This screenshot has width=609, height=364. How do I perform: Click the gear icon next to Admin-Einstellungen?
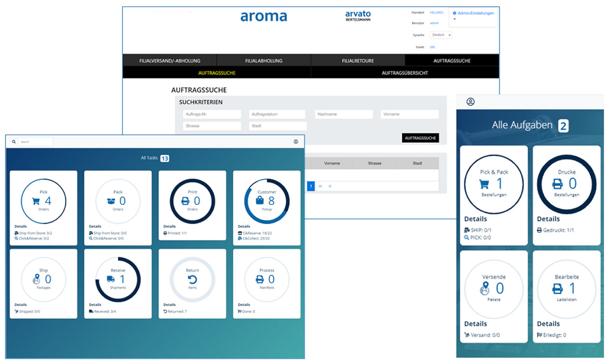455,13
